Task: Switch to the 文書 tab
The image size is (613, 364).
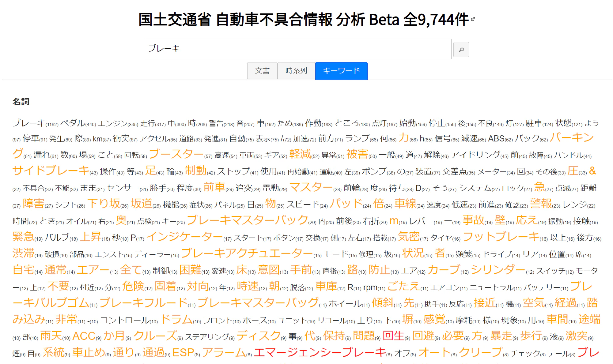Action: [x=262, y=71]
